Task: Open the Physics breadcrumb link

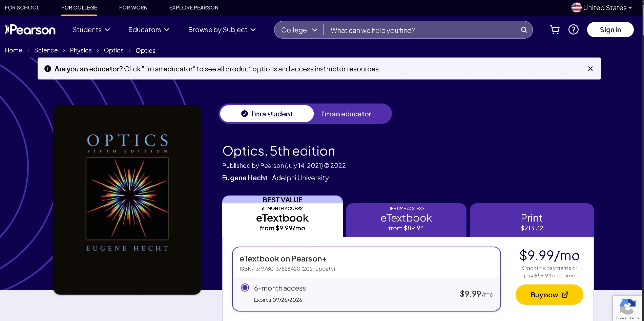Action: pyautogui.click(x=80, y=50)
